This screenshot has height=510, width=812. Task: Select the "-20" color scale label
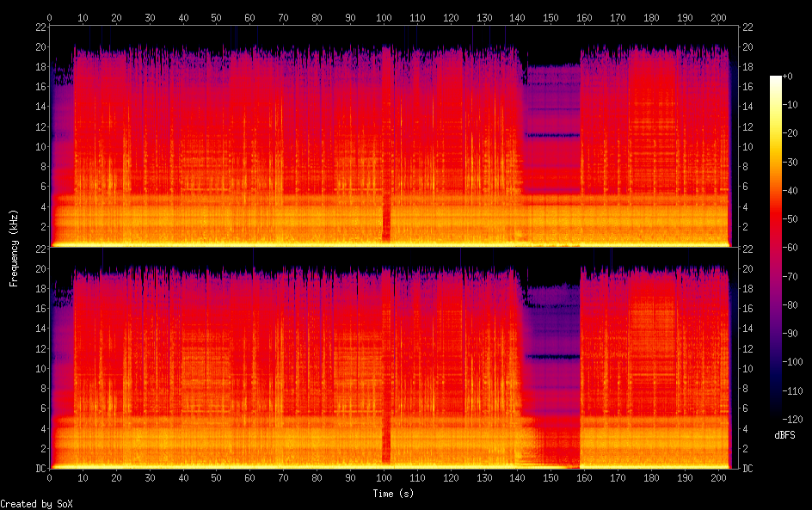pyautogui.click(x=790, y=133)
